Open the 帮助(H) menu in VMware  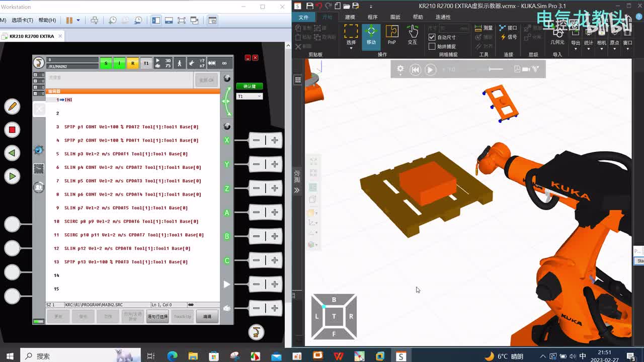47,20
